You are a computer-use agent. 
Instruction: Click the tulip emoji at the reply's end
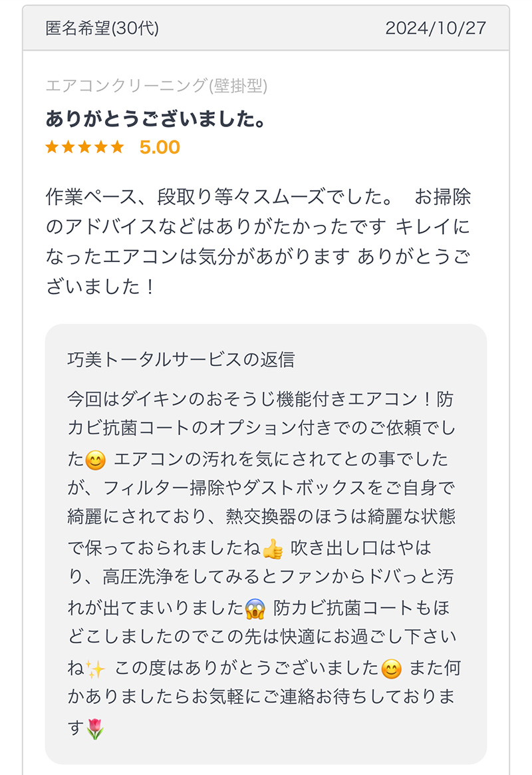(x=95, y=728)
